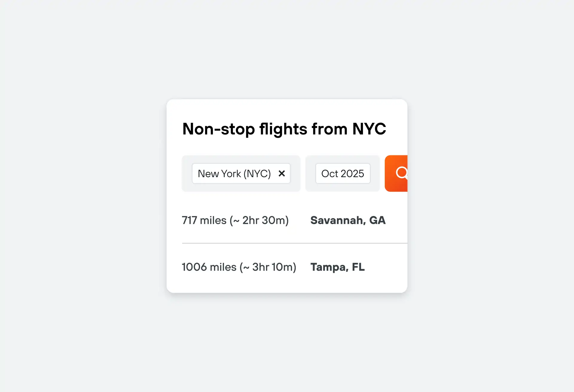
Task: Click the divider line below Savannah row
Action: click(294, 243)
